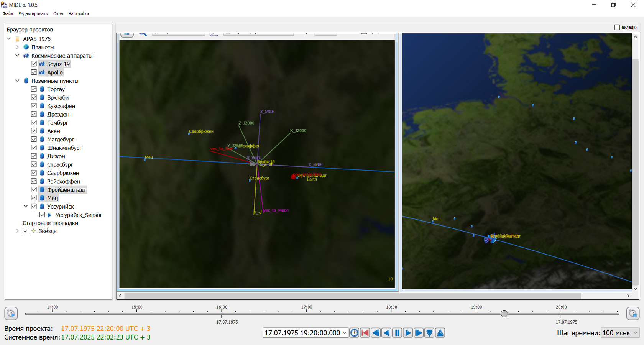Select the Soyuz-19 spacecraft icon
The image size is (644, 345).
[x=42, y=64]
